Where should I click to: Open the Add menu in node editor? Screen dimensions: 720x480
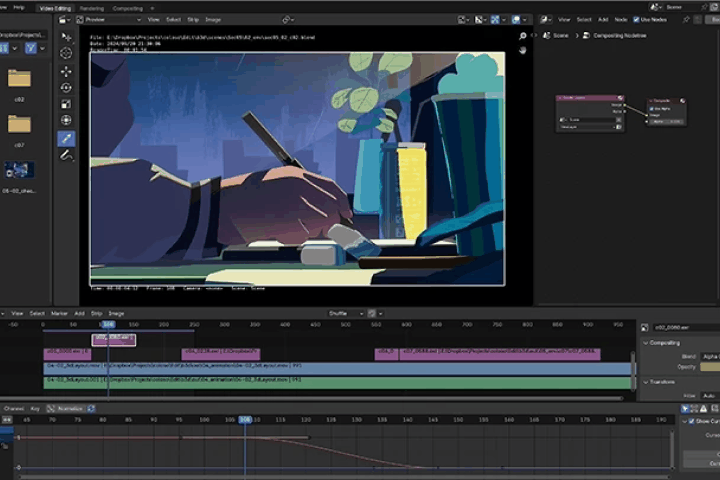pos(602,19)
